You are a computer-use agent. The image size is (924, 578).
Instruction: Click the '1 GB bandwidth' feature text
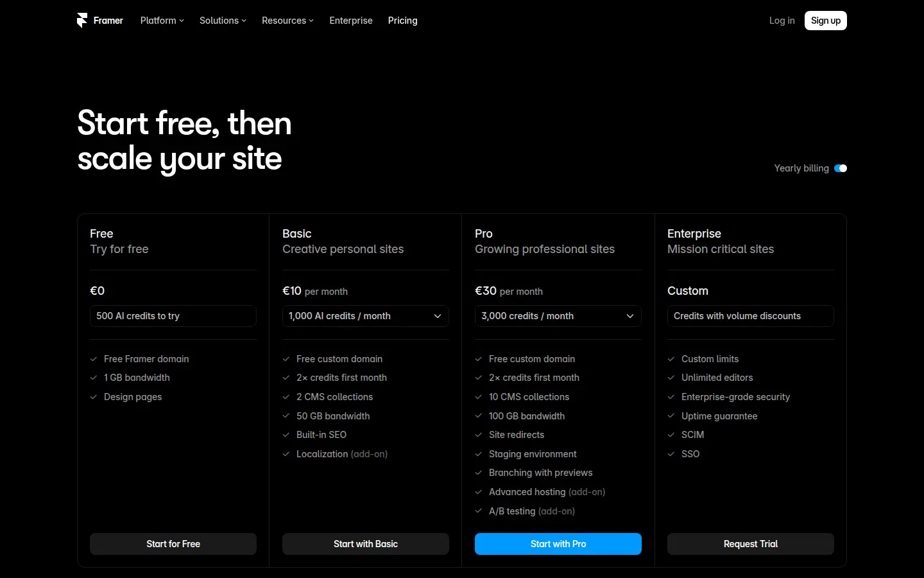[137, 378]
